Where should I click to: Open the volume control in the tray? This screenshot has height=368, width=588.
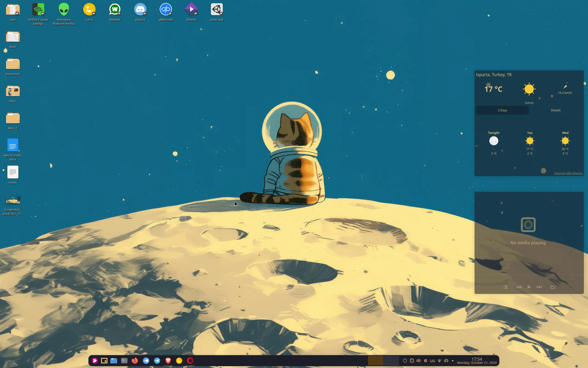[418, 361]
